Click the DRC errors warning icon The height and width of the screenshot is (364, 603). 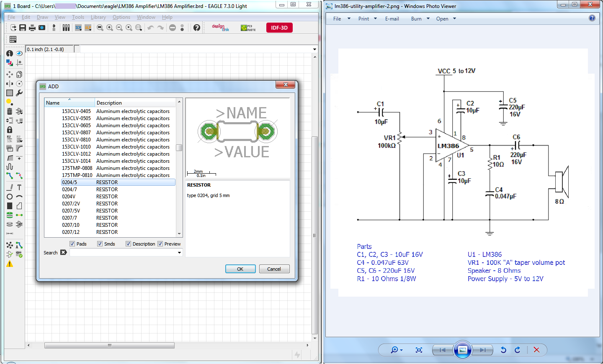(10, 264)
